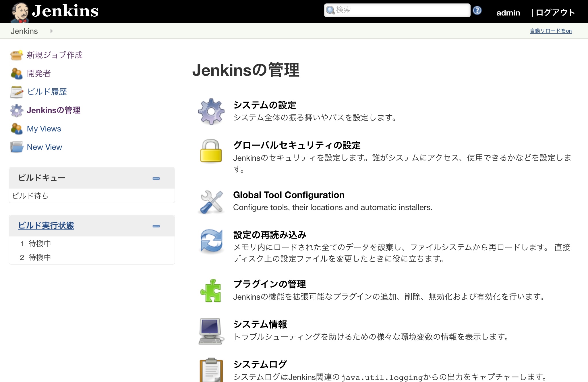Open 新規ジョブ作成 in the sidebar
The width and height of the screenshot is (588, 382).
[x=55, y=55]
